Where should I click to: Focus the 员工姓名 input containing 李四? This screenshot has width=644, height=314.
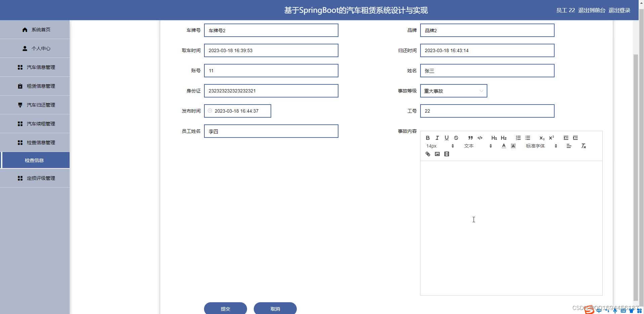coord(271,131)
